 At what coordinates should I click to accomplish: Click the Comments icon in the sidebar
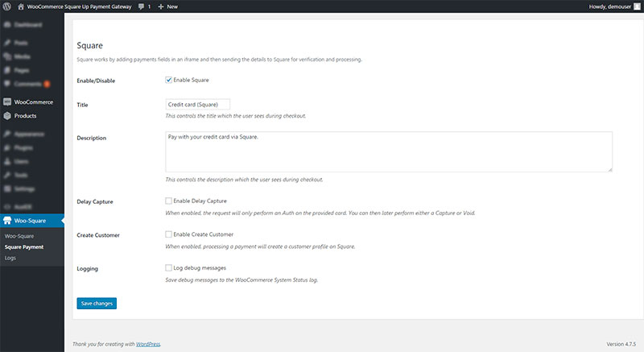point(7,84)
